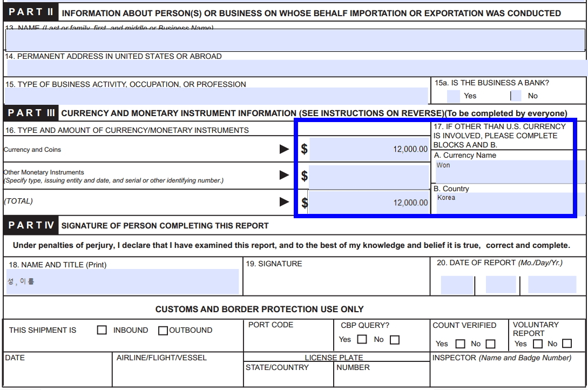Click the year box of Date of Report
Viewport: 588px width, 390px height.
point(552,285)
